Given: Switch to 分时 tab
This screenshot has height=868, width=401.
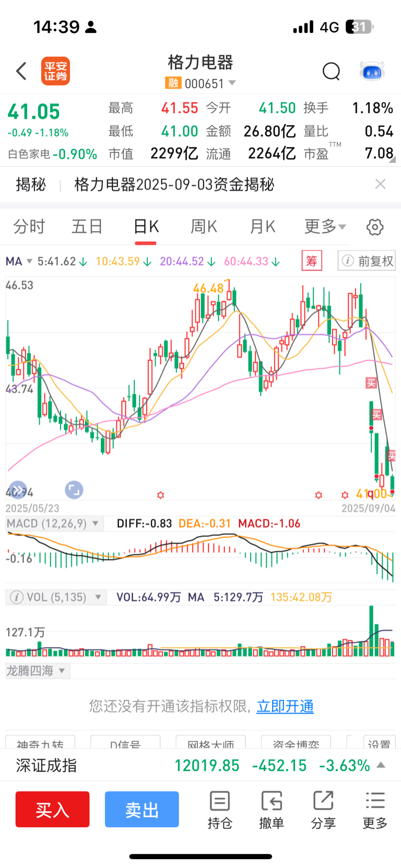Looking at the screenshot, I should (29, 227).
